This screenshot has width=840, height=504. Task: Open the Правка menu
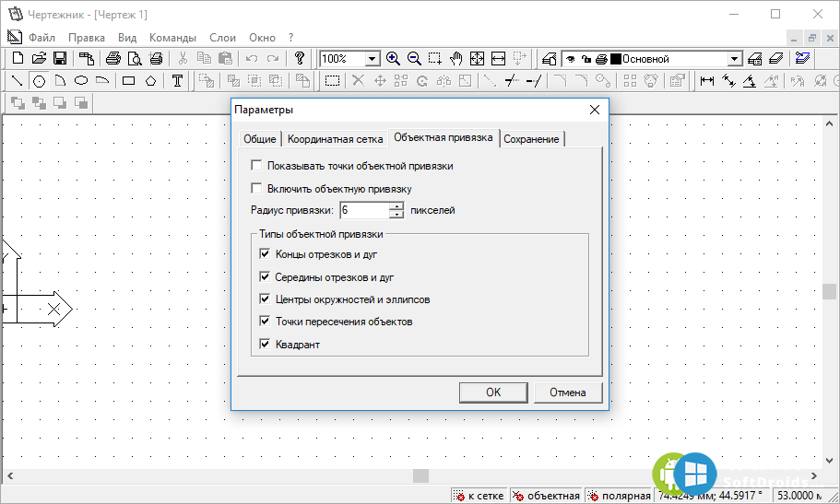[87, 38]
